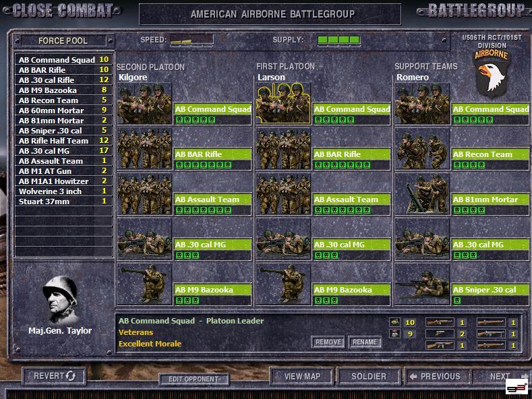Pick Stuart 37mm from force pool

pos(64,202)
